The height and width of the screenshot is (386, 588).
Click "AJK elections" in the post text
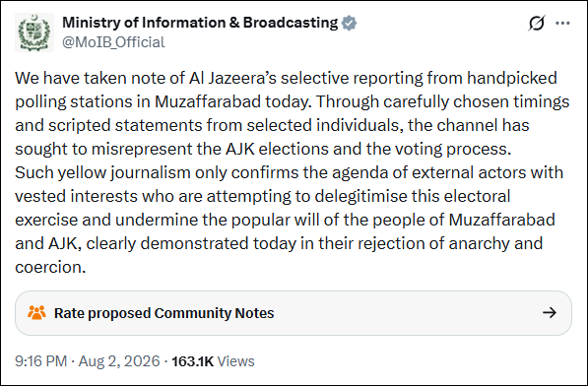(277, 149)
